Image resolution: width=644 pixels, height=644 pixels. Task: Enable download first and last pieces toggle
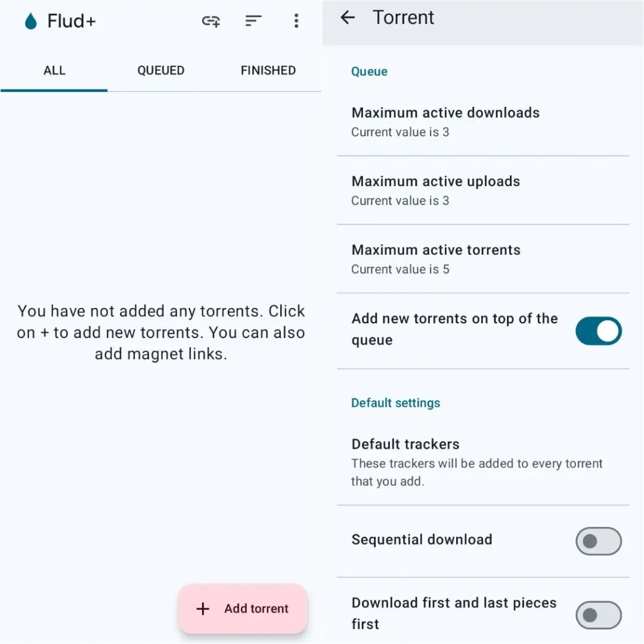[x=599, y=615]
